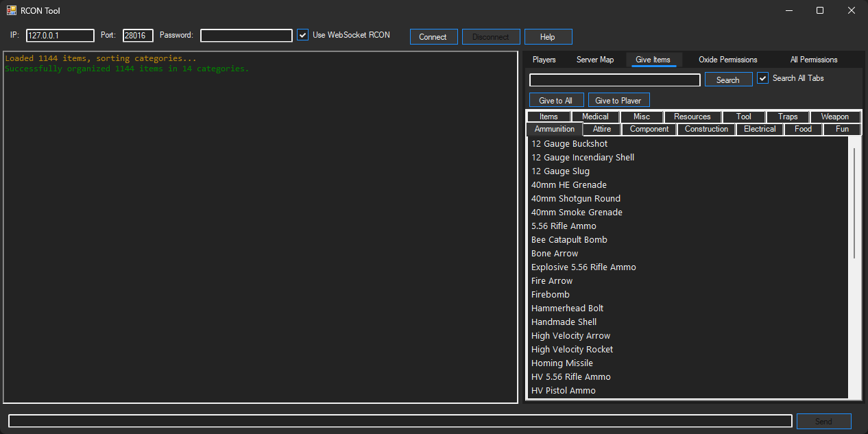Click the Help button
Screen dimensions: 868x434
pyautogui.click(x=548, y=36)
